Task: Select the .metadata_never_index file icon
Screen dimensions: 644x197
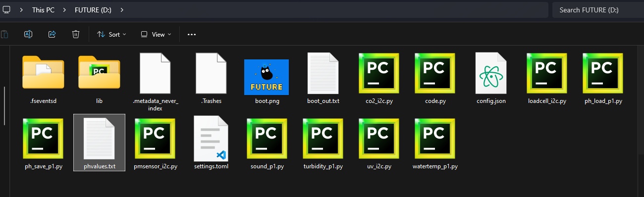Action: click(155, 73)
